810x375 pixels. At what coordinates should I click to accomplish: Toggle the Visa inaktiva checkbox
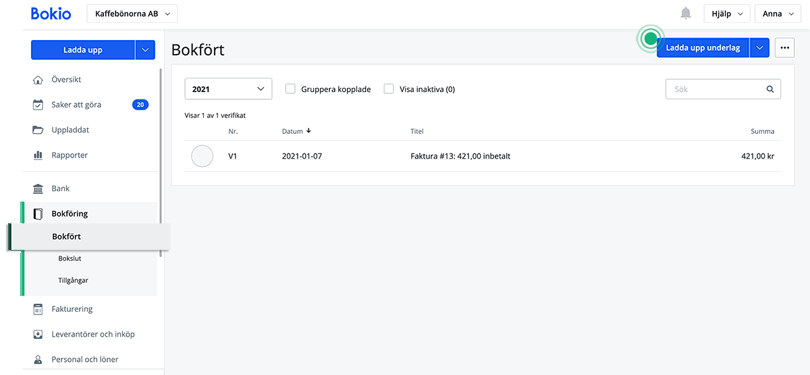[x=388, y=89]
